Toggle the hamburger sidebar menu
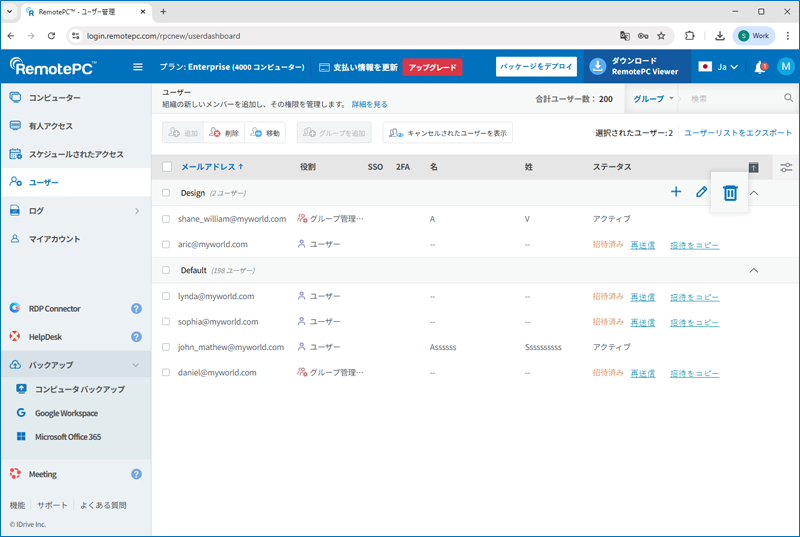This screenshot has width=800, height=537. (138, 67)
